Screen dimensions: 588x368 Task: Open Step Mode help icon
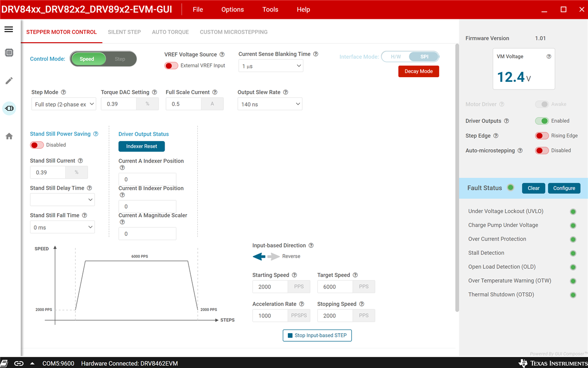(x=63, y=92)
